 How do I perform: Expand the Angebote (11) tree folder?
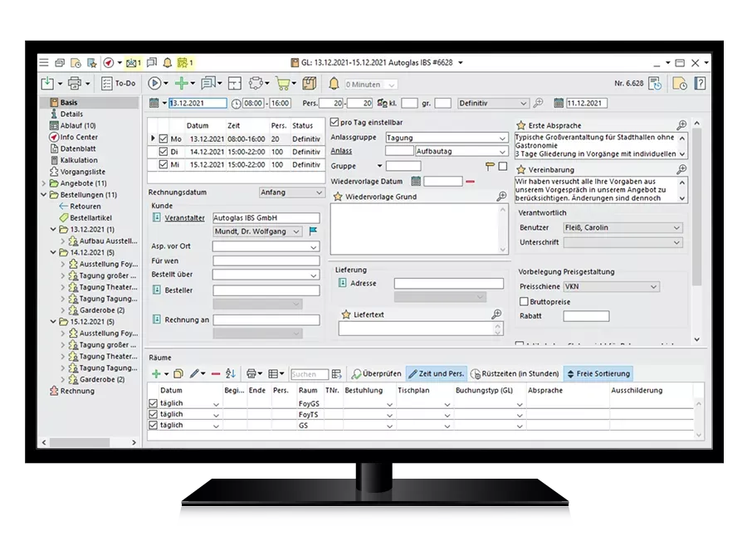[44, 183]
